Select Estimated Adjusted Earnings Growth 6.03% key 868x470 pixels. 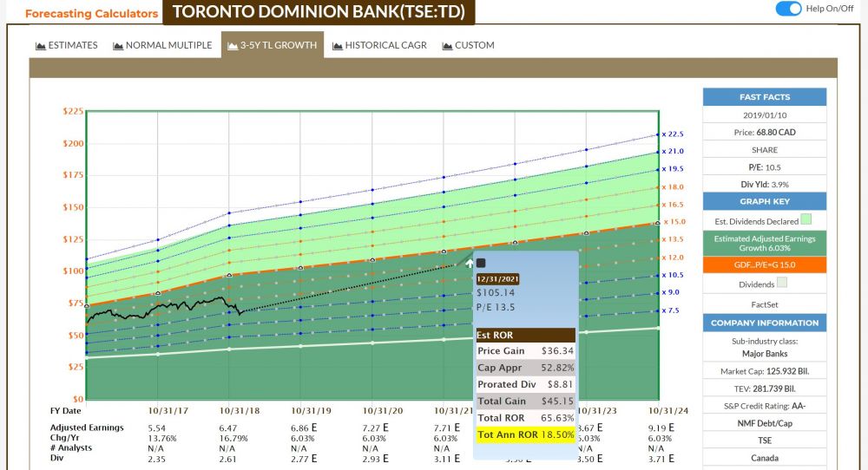tap(764, 243)
